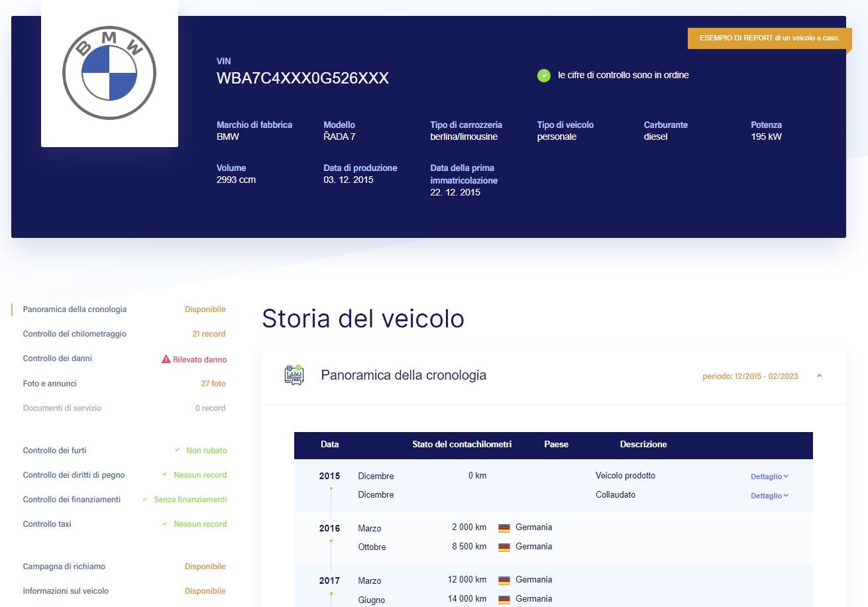
Task: Open Controllo dei diritti di pegno
Action: click(74, 475)
